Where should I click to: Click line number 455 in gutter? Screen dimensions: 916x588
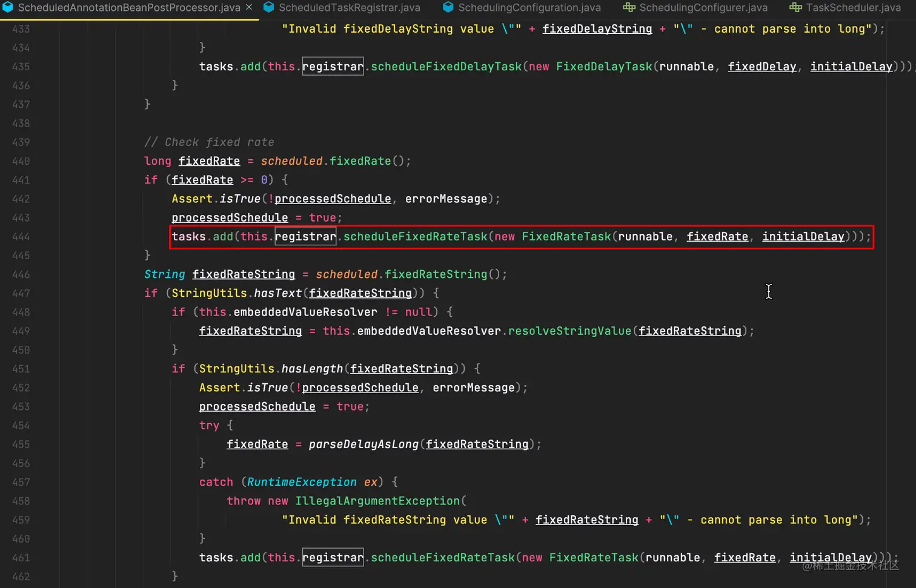pyautogui.click(x=21, y=444)
